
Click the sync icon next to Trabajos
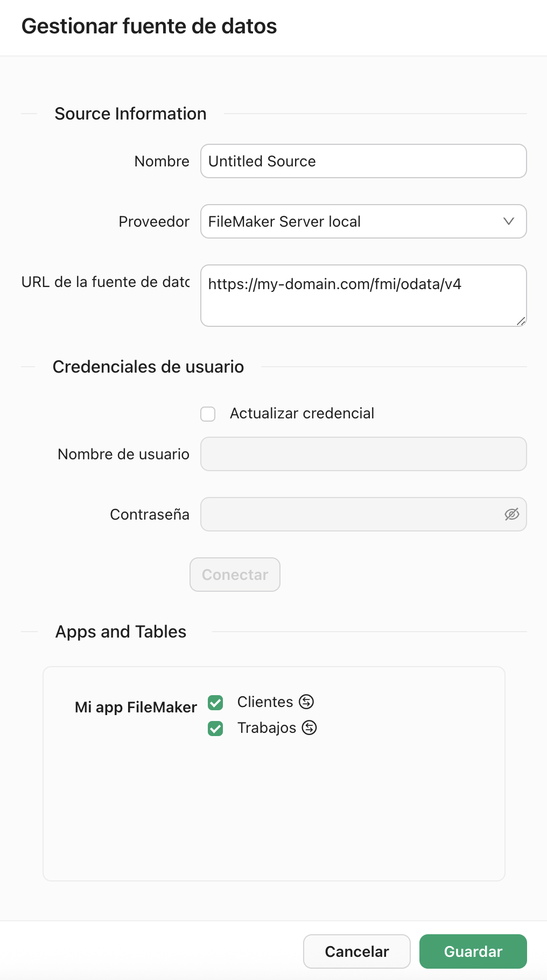click(x=310, y=727)
